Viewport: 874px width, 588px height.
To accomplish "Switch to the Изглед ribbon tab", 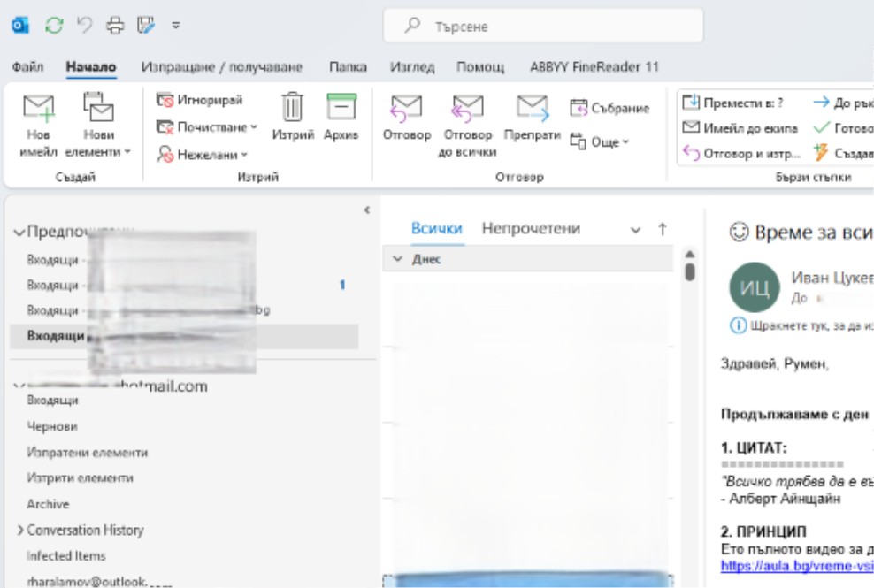I will [412, 67].
